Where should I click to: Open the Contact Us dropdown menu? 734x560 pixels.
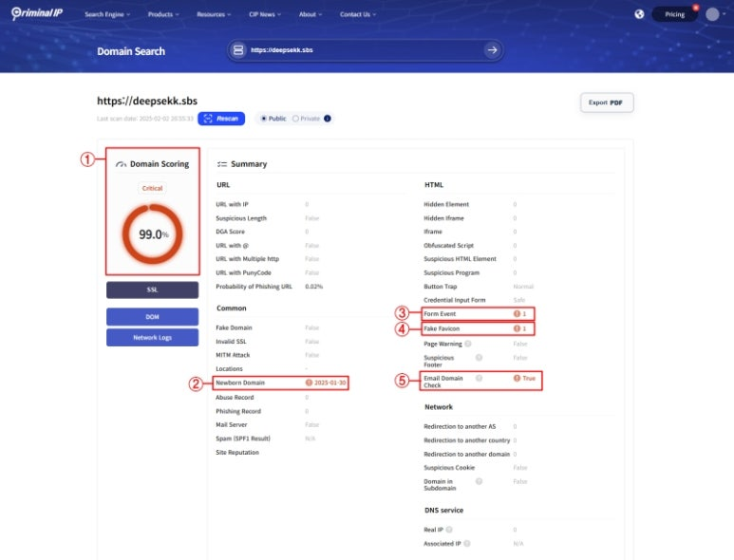pos(358,14)
